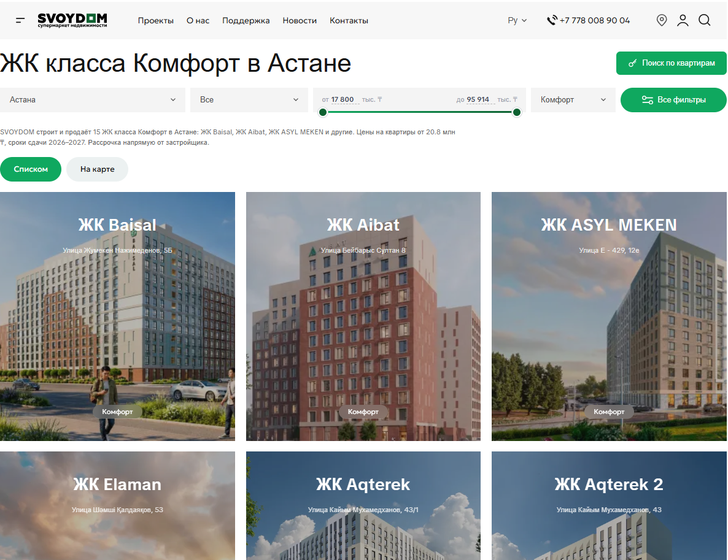Click the Комфорт badge on ASYL MEKEN

click(x=609, y=412)
